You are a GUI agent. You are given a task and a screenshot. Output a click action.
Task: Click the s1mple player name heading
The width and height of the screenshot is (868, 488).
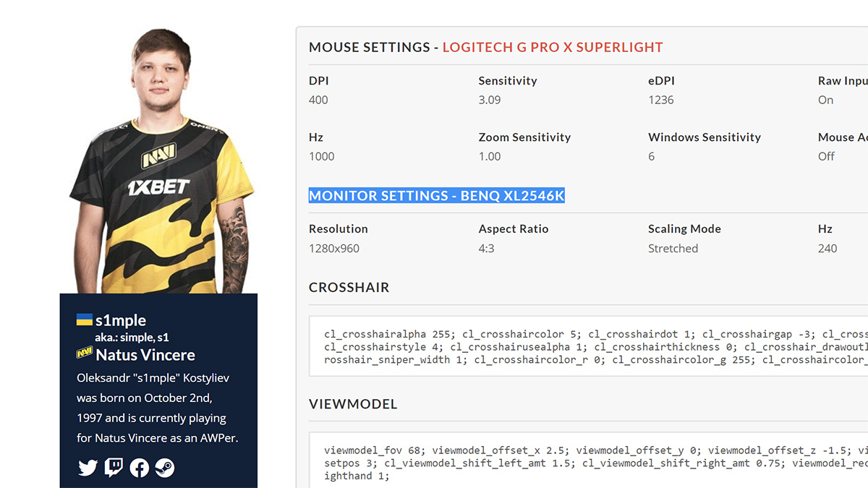pyautogui.click(x=121, y=320)
